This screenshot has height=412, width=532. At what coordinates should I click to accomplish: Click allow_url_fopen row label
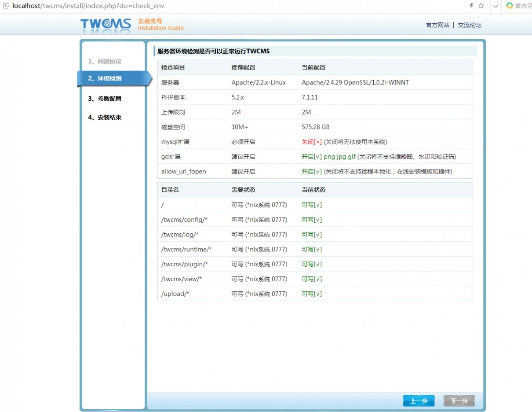click(x=183, y=172)
